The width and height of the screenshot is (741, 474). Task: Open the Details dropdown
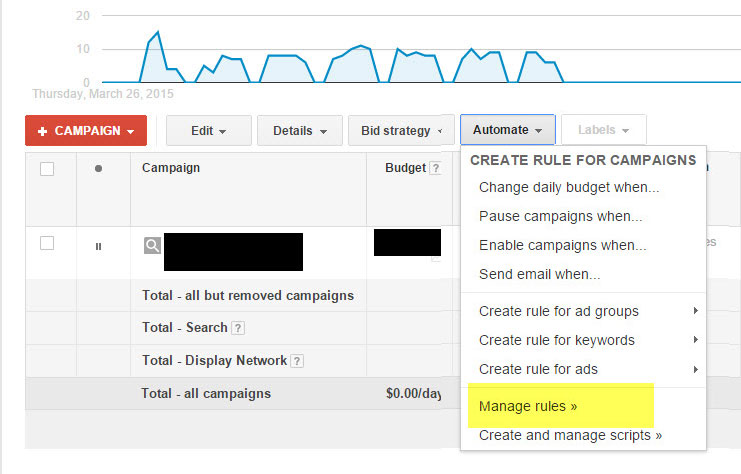point(300,130)
